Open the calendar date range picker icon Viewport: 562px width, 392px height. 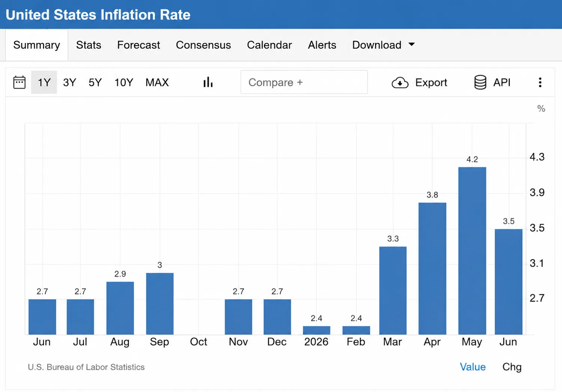19,82
